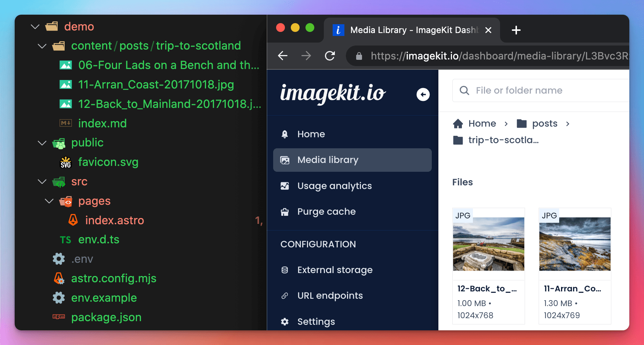Collapse the public folder chevron
644x345 pixels.
42,143
